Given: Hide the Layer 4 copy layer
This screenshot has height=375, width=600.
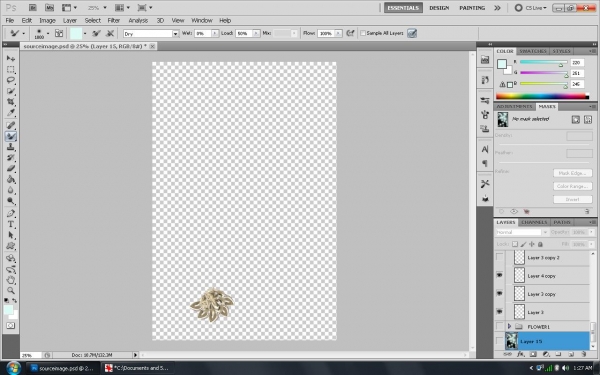Looking at the screenshot, I should click(499, 275).
